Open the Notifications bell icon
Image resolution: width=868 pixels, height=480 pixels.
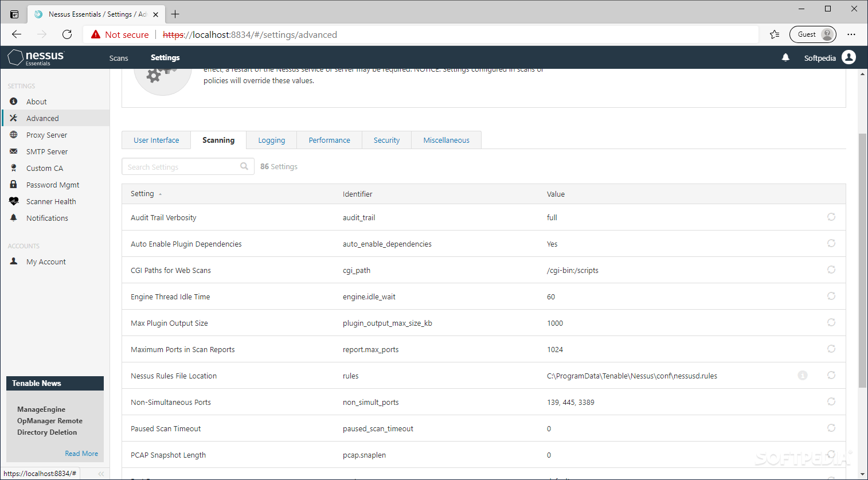(785, 57)
